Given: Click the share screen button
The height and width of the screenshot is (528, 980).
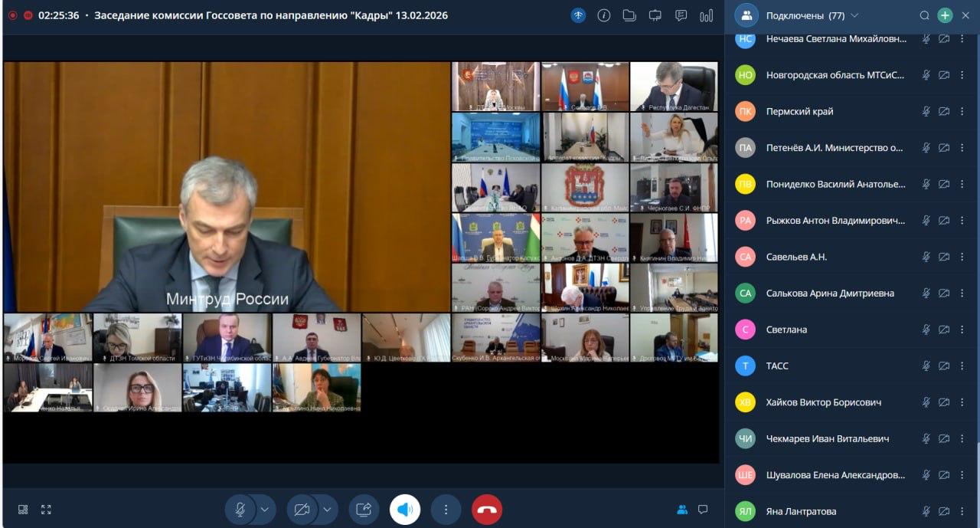Looking at the screenshot, I should pyautogui.click(x=364, y=510).
